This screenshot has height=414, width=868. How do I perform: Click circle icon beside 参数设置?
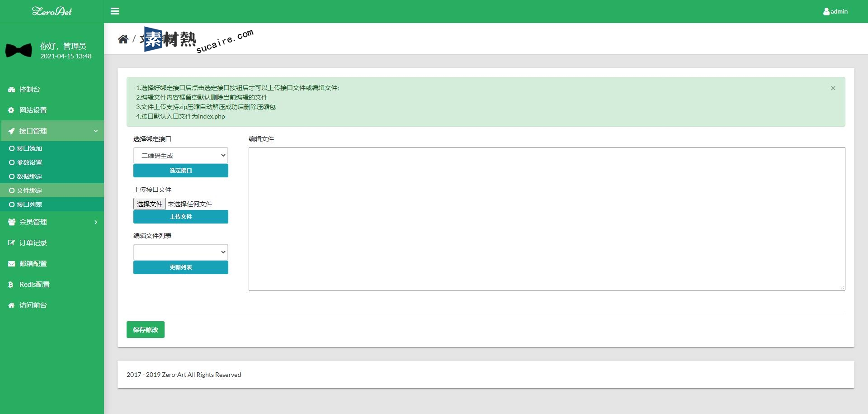click(x=12, y=162)
